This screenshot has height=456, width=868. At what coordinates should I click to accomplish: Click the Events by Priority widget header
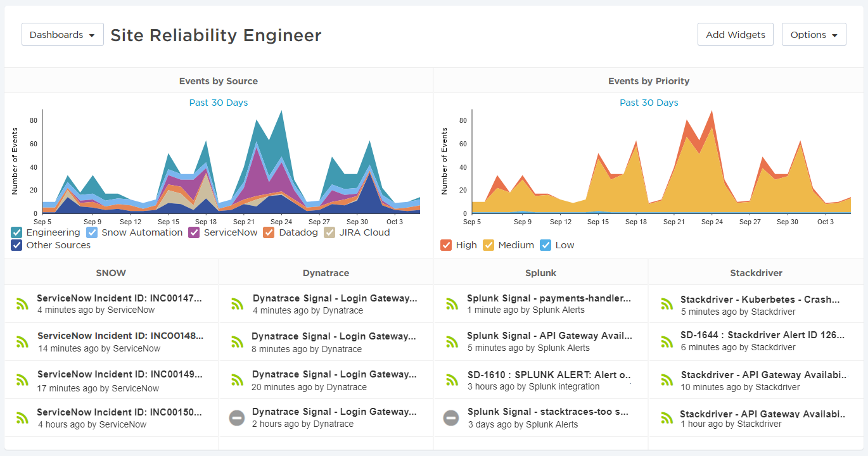pos(649,81)
